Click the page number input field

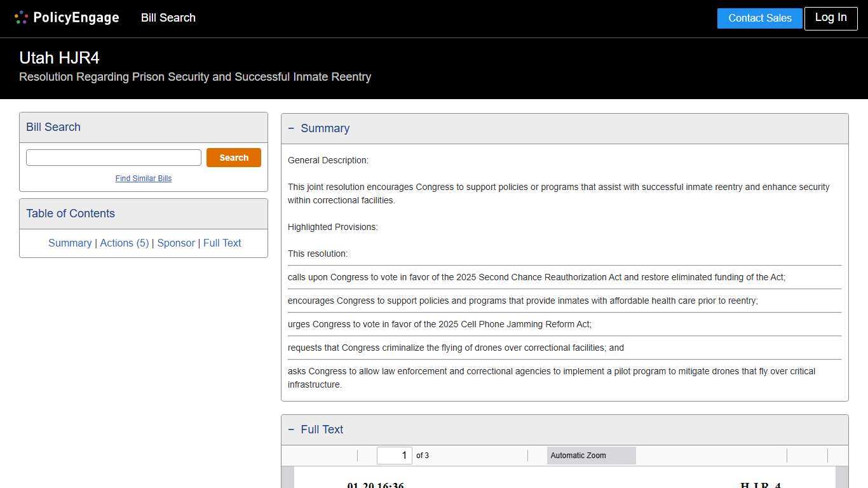pyautogui.click(x=394, y=456)
